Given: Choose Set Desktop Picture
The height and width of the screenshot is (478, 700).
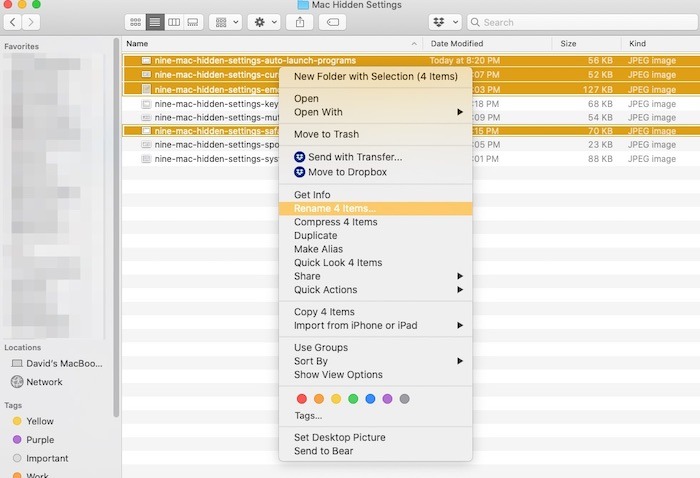Looking at the screenshot, I should [375, 437].
